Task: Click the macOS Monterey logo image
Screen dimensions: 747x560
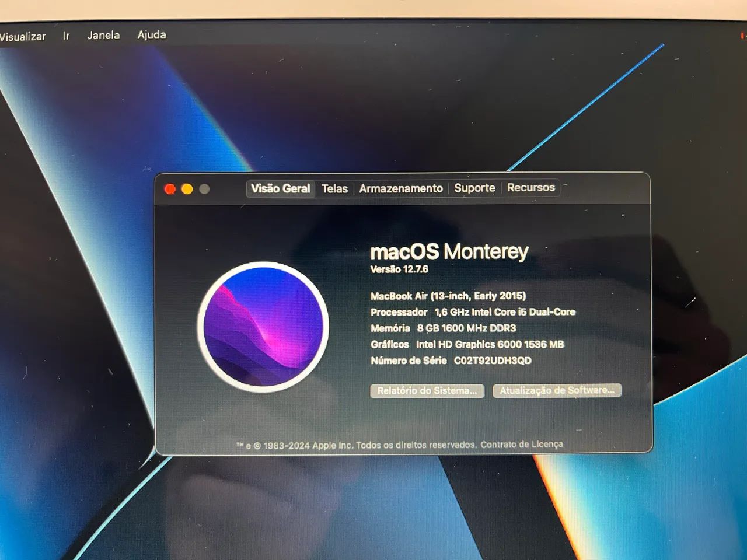Action: tap(263, 327)
